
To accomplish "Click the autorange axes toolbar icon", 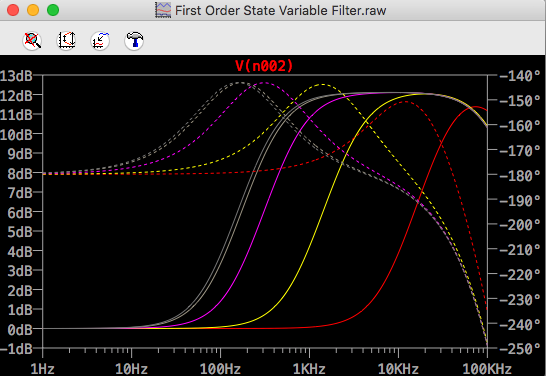I will click(66, 40).
